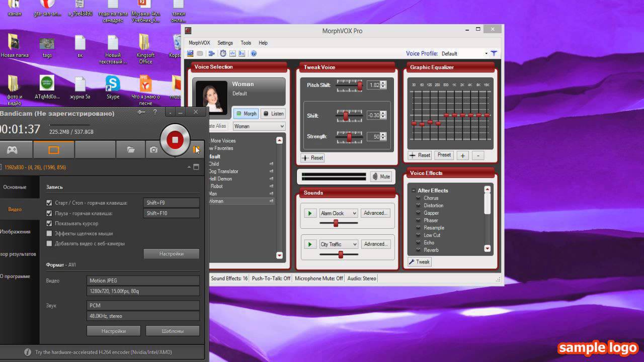644x362 pixels.
Task: Click the waveform toolbar icon
Action: (x=232, y=53)
